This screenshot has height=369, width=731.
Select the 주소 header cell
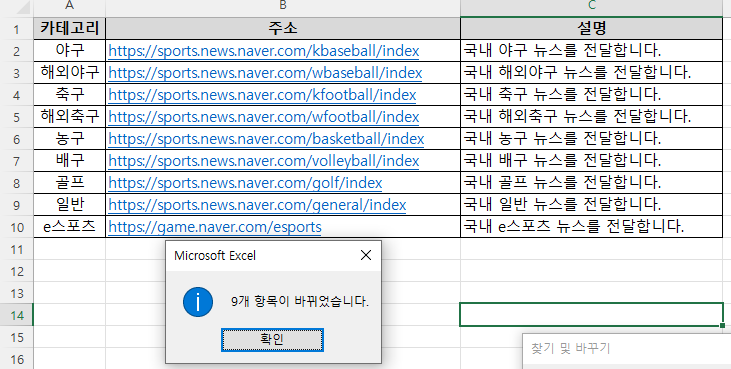pos(283,28)
